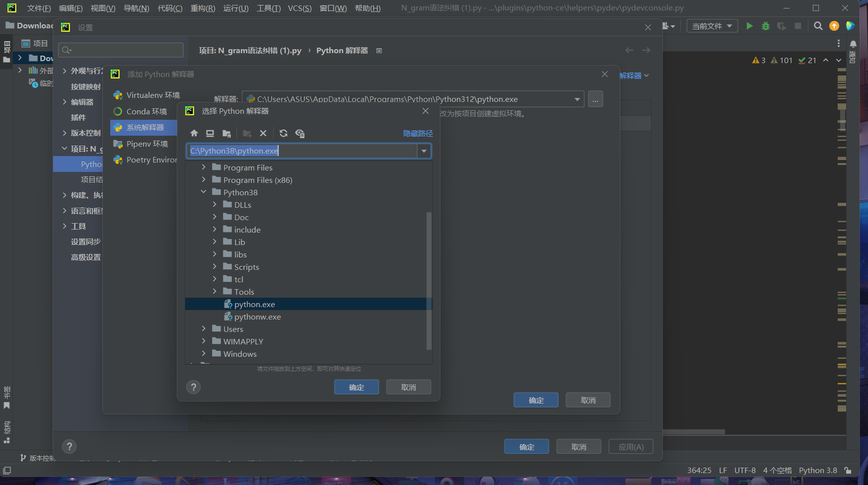This screenshot has height=485, width=868.
Task: Open 高级设置 settings page
Action: point(85,257)
